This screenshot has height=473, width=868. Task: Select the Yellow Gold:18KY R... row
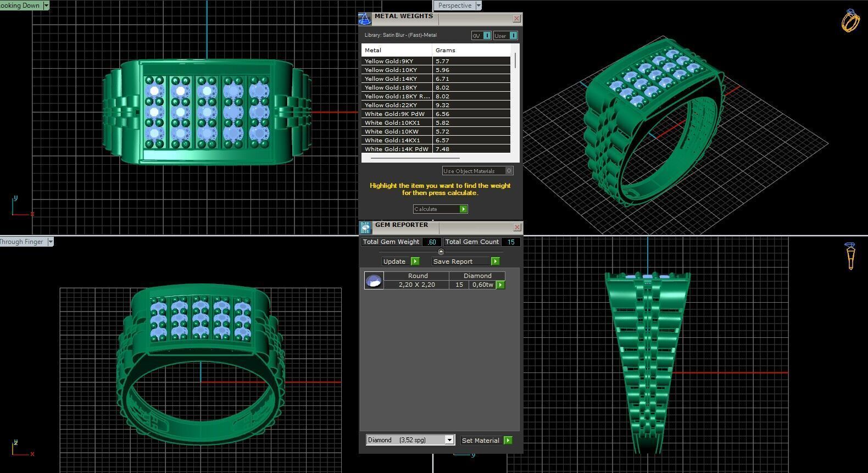(436, 96)
